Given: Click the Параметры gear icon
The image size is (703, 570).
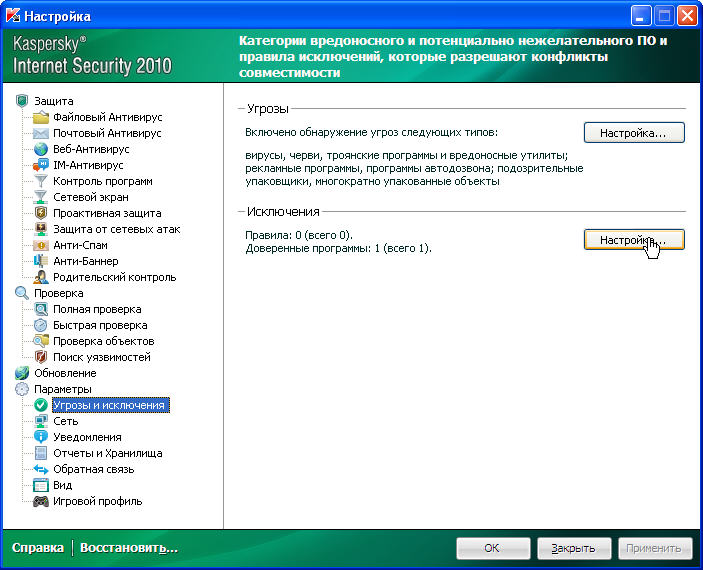Looking at the screenshot, I should (x=22, y=389).
